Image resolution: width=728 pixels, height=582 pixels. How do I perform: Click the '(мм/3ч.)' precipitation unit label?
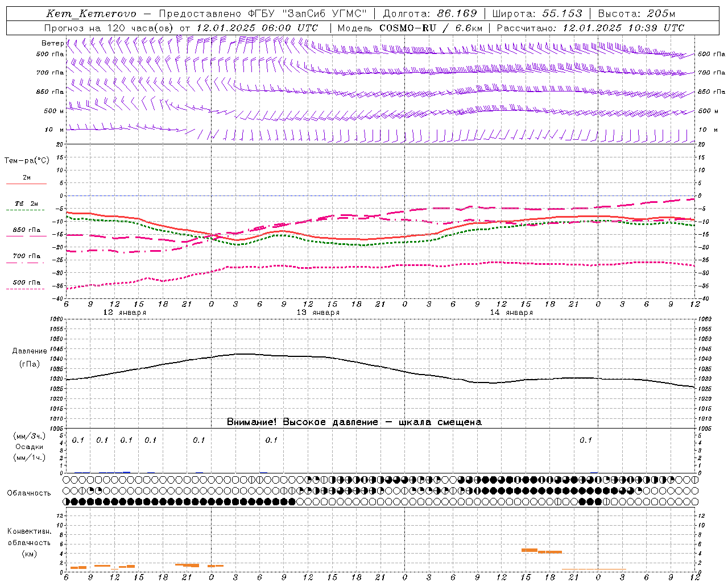30,436
